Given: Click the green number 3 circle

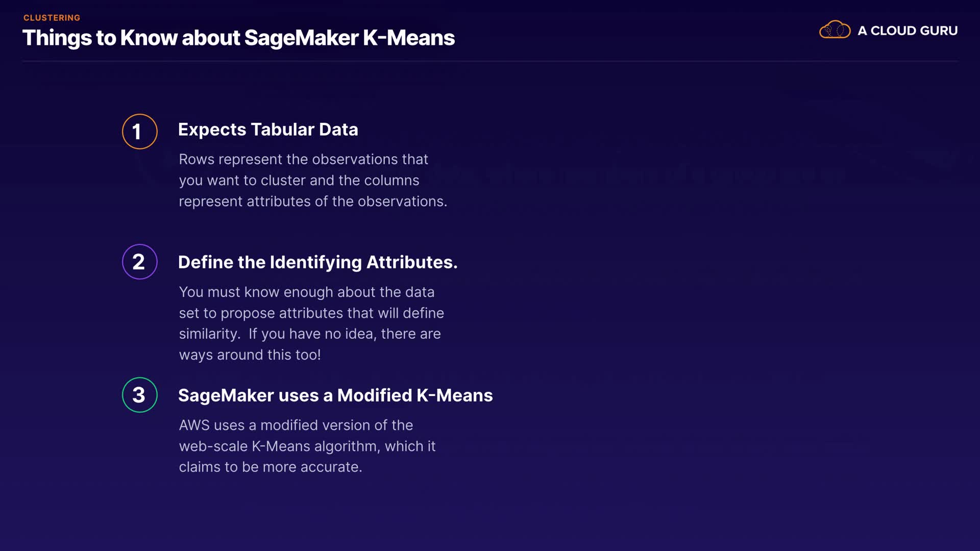Looking at the screenshot, I should (139, 395).
